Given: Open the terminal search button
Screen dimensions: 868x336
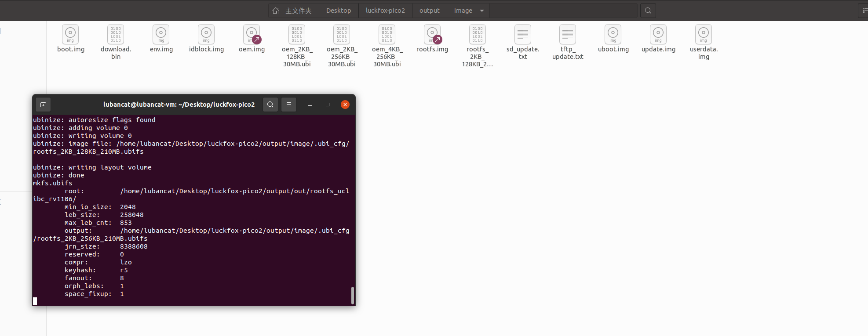Looking at the screenshot, I should pos(270,105).
